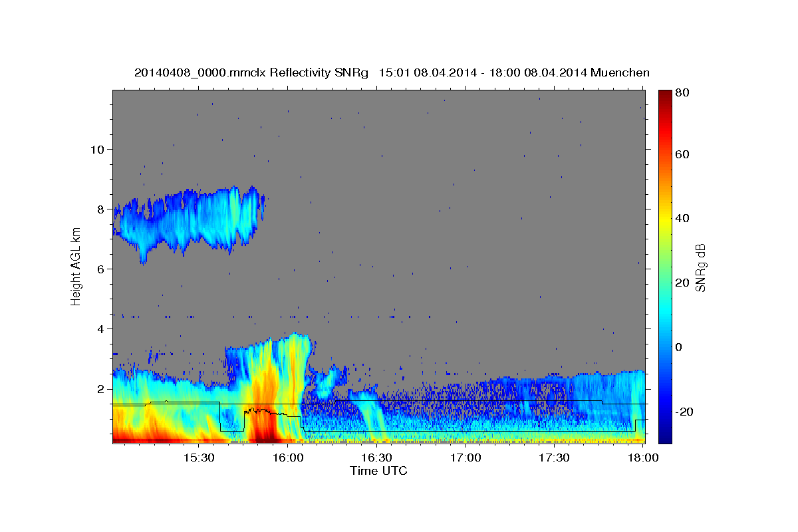This screenshot has height=532, width=798.
Task: Click the 'Time UTC' axis label
Action: (378, 471)
